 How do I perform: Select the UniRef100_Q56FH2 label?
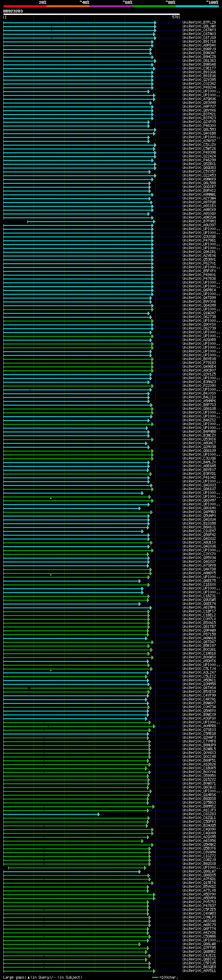(199, 535)
